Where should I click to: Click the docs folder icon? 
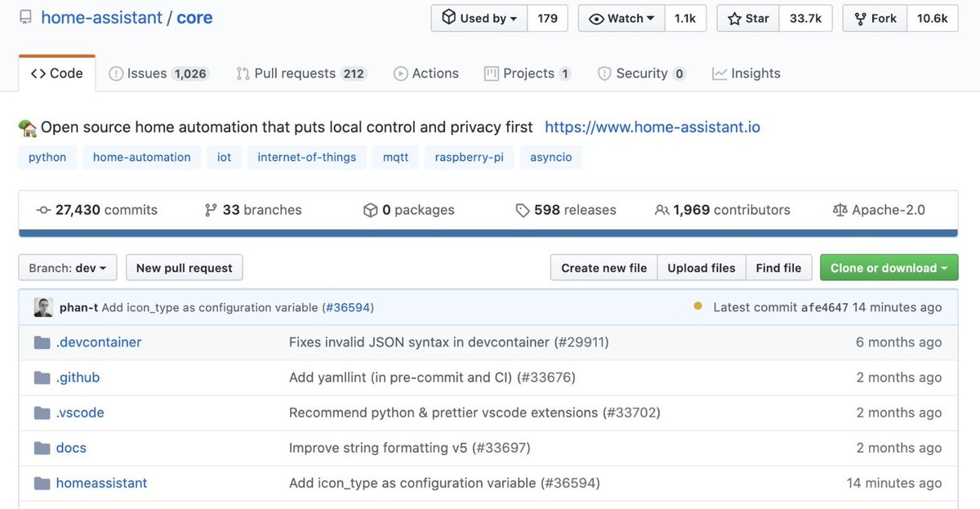pyautogui.click(x=42, y=448)
